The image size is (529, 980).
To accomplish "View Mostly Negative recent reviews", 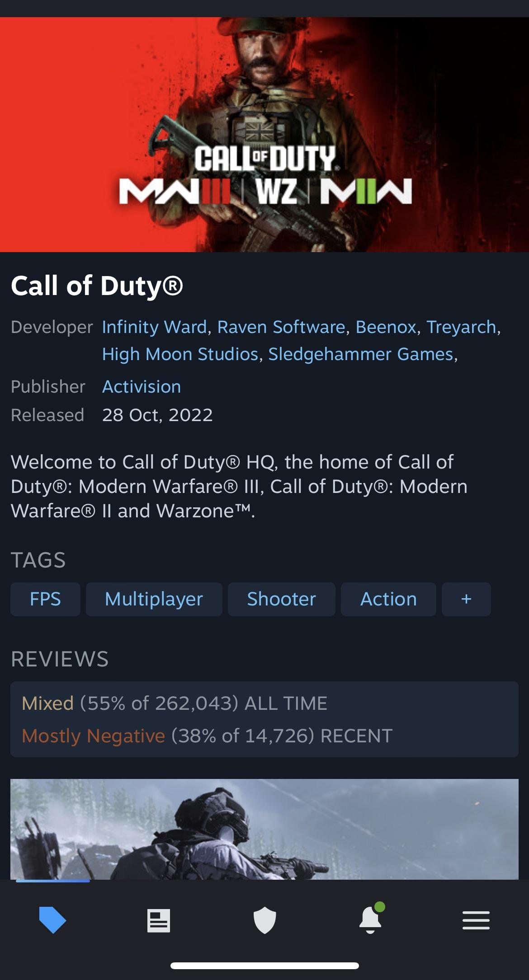I will (x=207, y=736).
